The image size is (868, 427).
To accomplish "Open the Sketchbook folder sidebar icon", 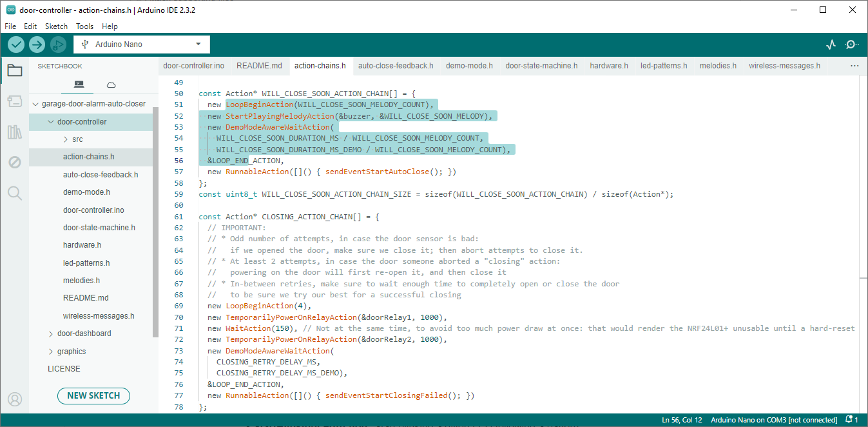I will [14, 70].
